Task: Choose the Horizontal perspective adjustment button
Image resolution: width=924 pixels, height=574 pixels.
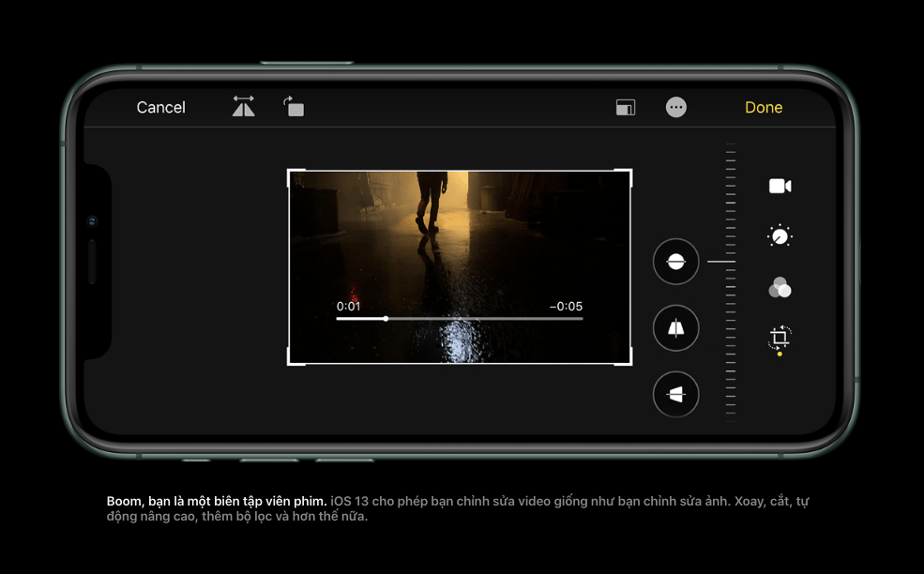Action: click(676, 394)
